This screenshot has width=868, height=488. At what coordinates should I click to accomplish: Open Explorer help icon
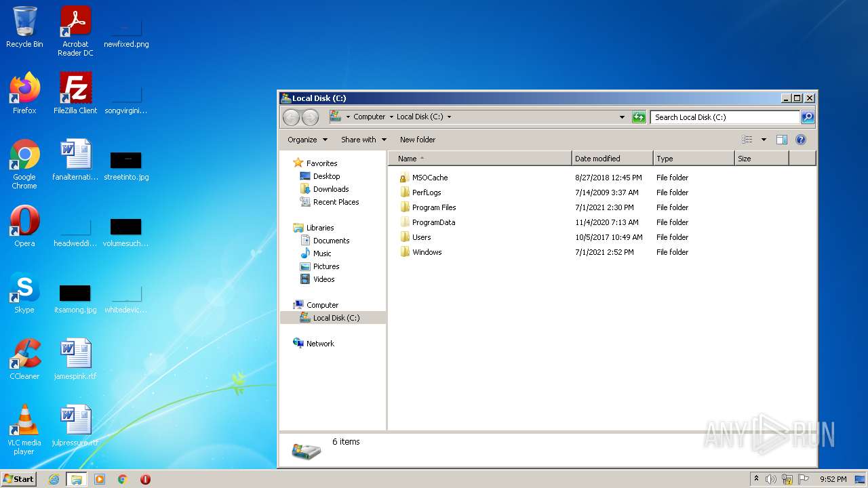(800, 140)
